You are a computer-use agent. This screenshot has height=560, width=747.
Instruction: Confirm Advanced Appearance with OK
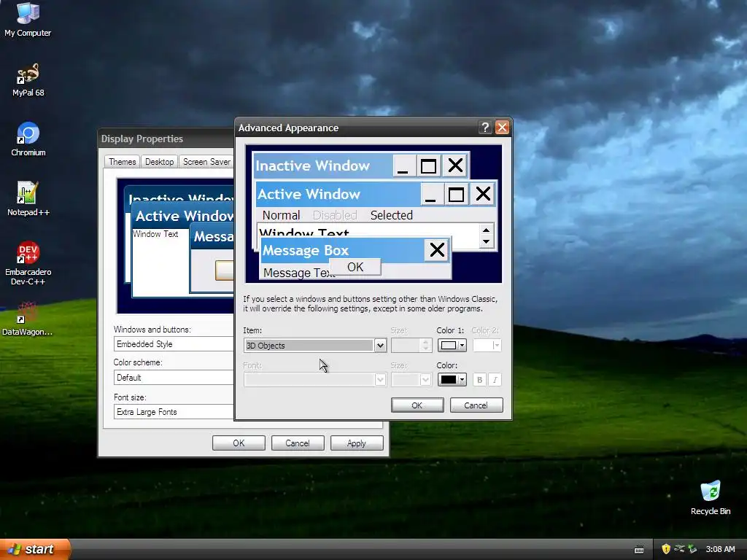pos(417,405)
